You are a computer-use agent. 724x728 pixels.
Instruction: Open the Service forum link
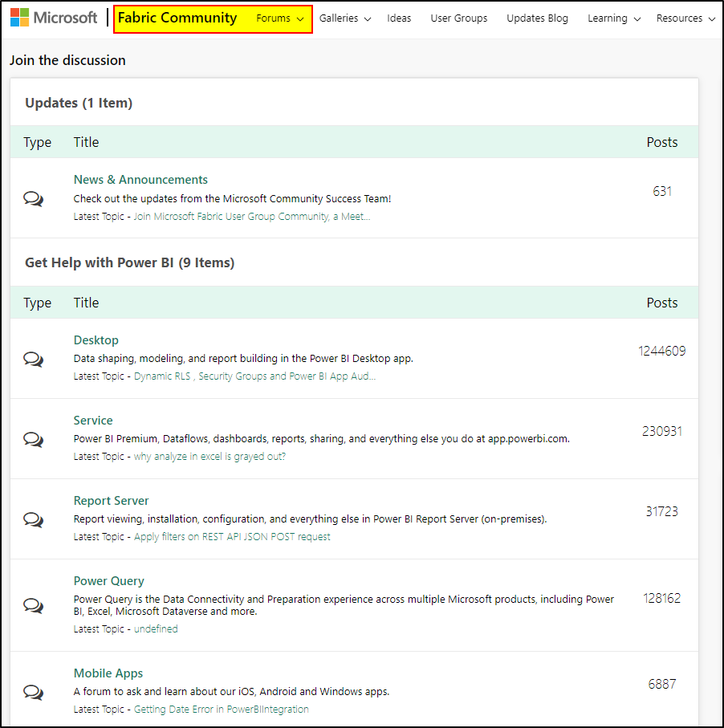pyautogui.click(x=93, y=421)
